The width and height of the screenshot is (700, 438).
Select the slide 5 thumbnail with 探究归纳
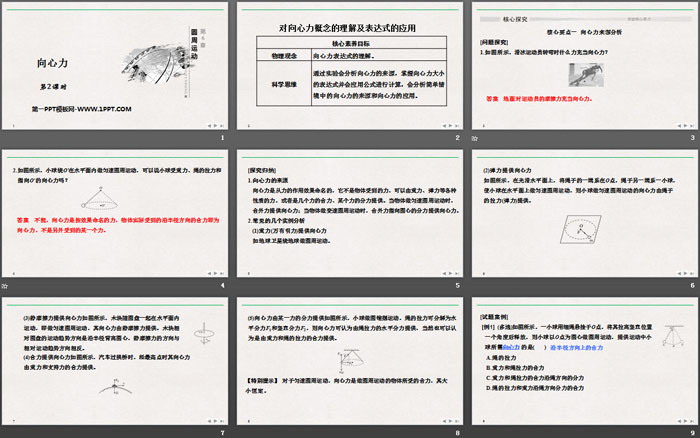coord(349,220)
